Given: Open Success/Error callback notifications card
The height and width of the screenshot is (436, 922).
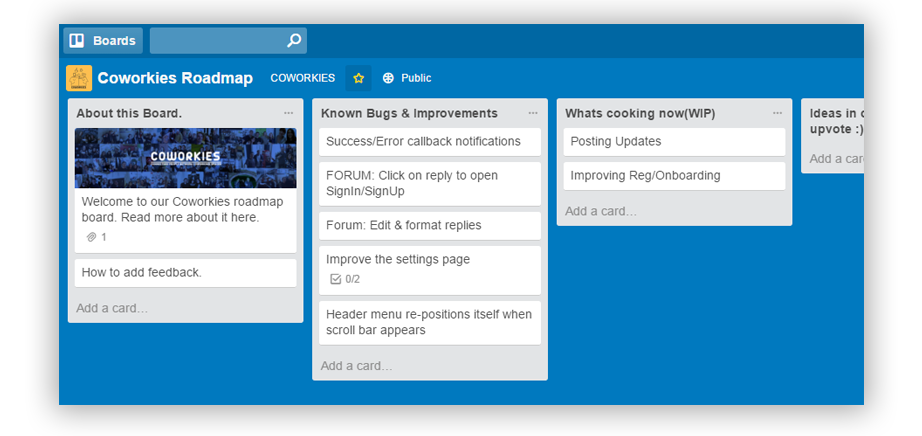Looking at the screenshot, I should click(x=430, y=142).
